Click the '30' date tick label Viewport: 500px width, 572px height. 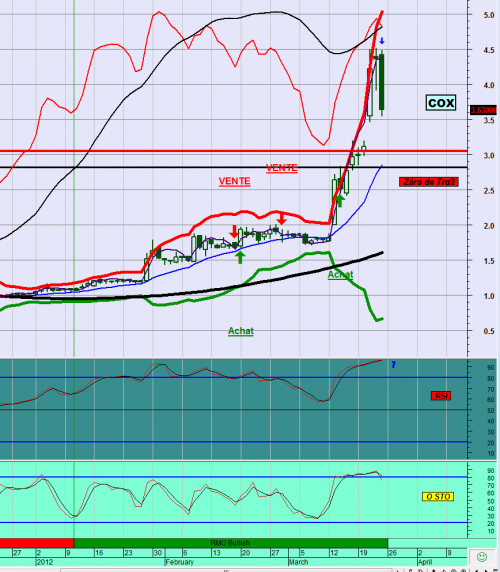158,553
